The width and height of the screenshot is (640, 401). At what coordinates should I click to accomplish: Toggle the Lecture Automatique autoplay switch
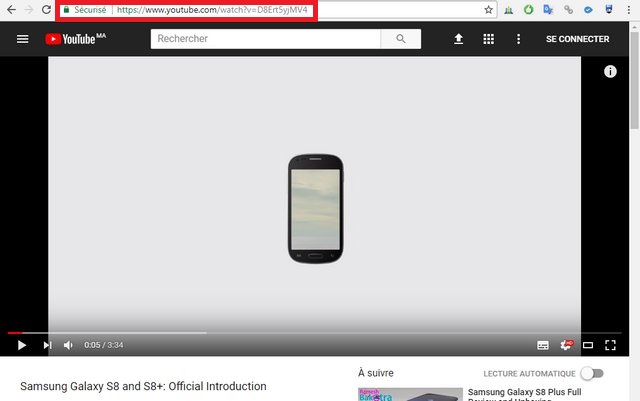pyautogui.click(x=592, y=373)
